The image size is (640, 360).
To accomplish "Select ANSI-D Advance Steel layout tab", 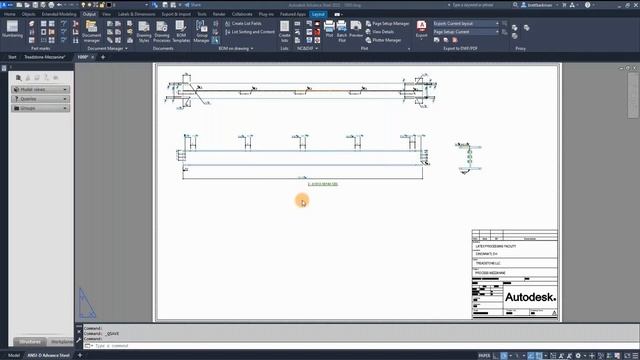I will click(48, 356).
